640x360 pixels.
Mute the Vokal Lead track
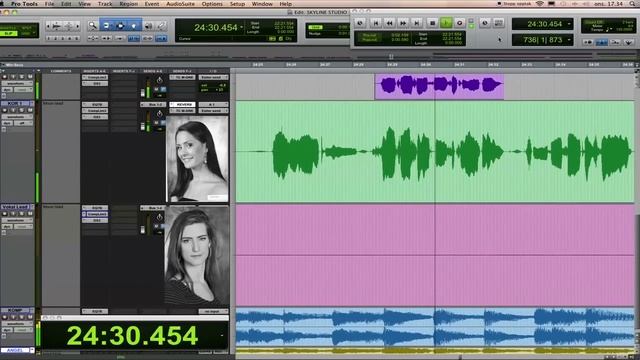pos(30,214)
